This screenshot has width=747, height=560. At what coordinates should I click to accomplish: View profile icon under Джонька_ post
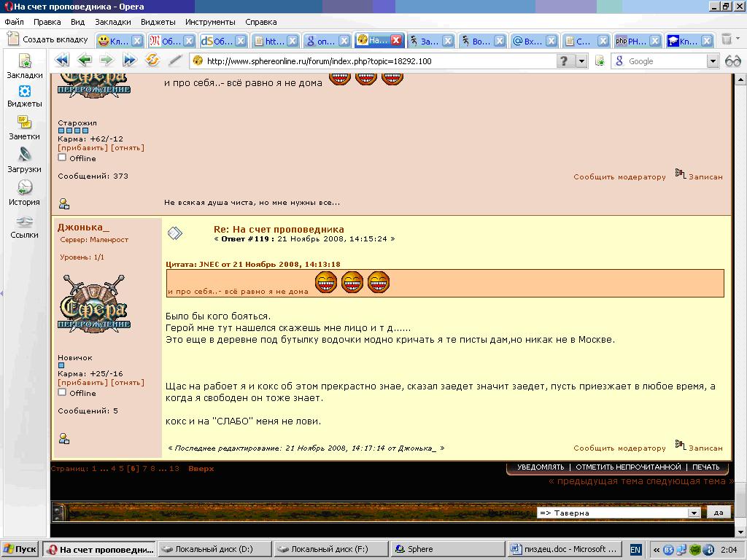point(64,438)
